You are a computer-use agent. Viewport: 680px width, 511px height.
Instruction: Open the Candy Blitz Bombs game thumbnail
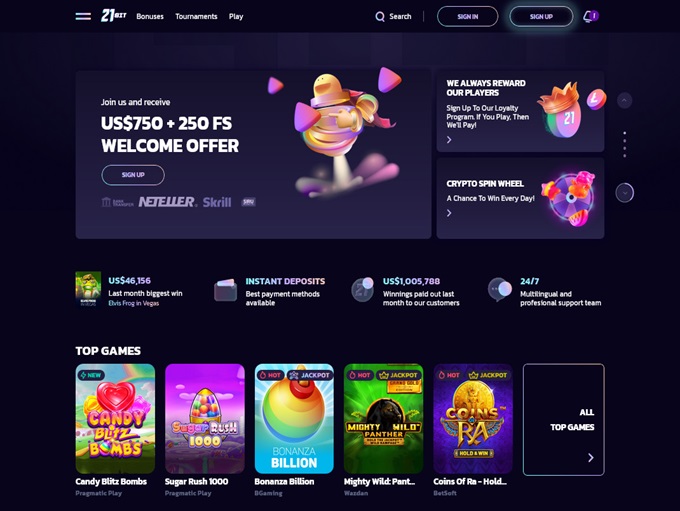(x=115, y=419)
